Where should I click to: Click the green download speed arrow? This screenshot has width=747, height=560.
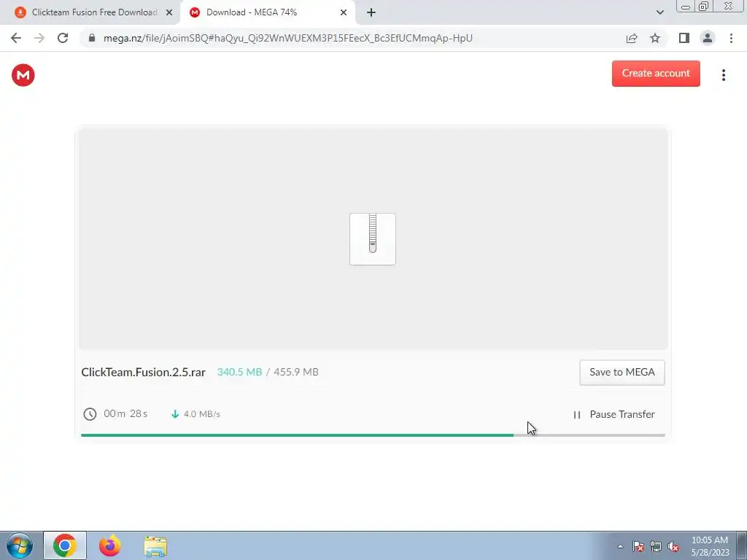175,414
